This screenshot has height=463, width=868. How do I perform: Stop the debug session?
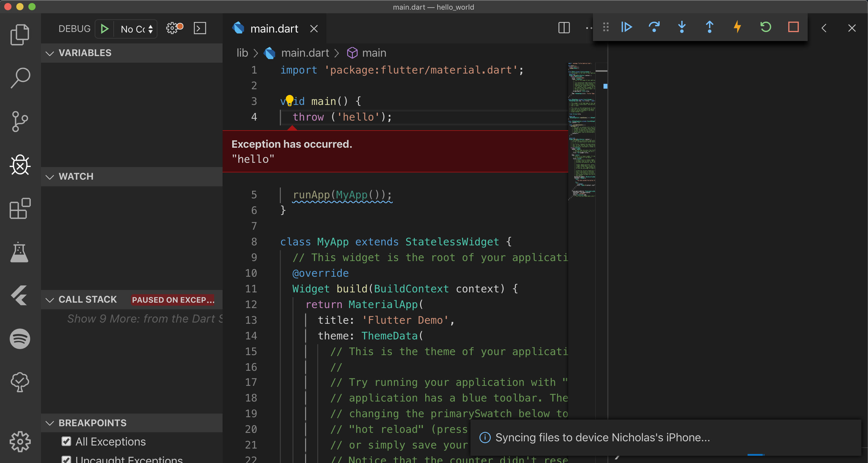click(x=794, y=27)
